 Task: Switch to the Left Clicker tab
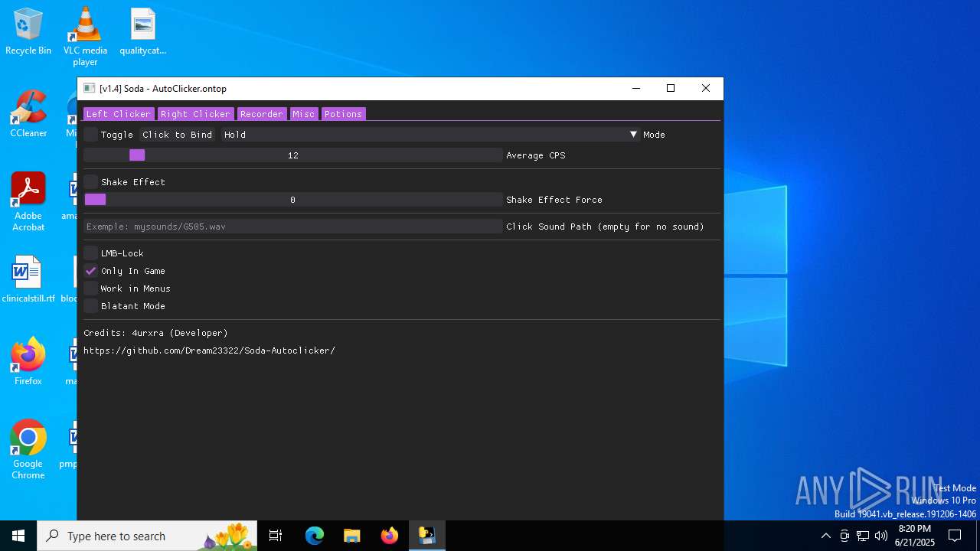click(x=119, y=114)
